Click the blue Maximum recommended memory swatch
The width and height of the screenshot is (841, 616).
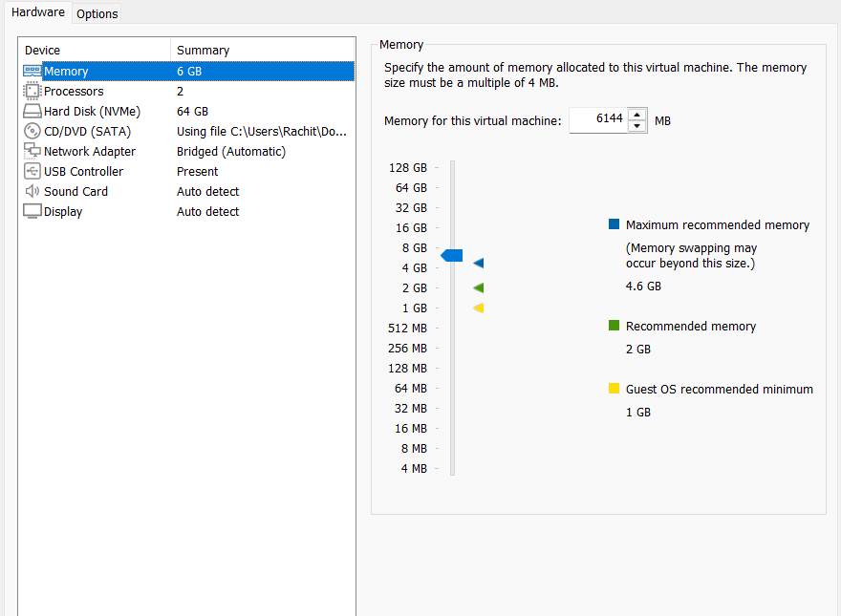(x=615, y=224)
